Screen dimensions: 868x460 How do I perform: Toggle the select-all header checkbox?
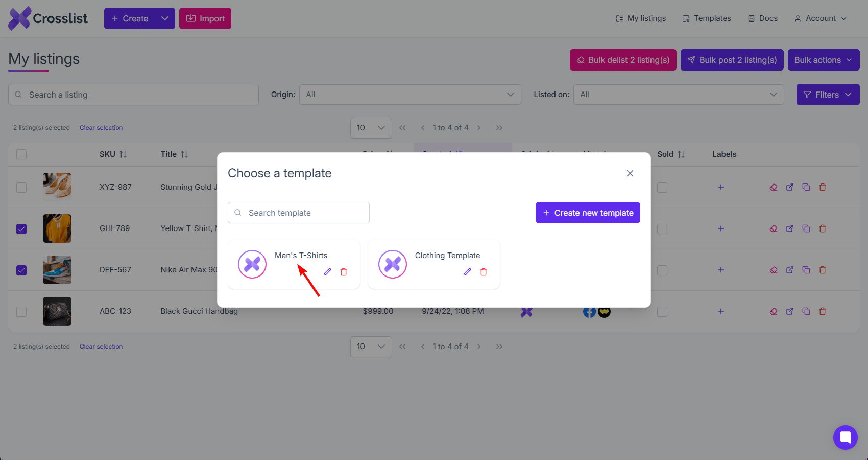(21, 154)
